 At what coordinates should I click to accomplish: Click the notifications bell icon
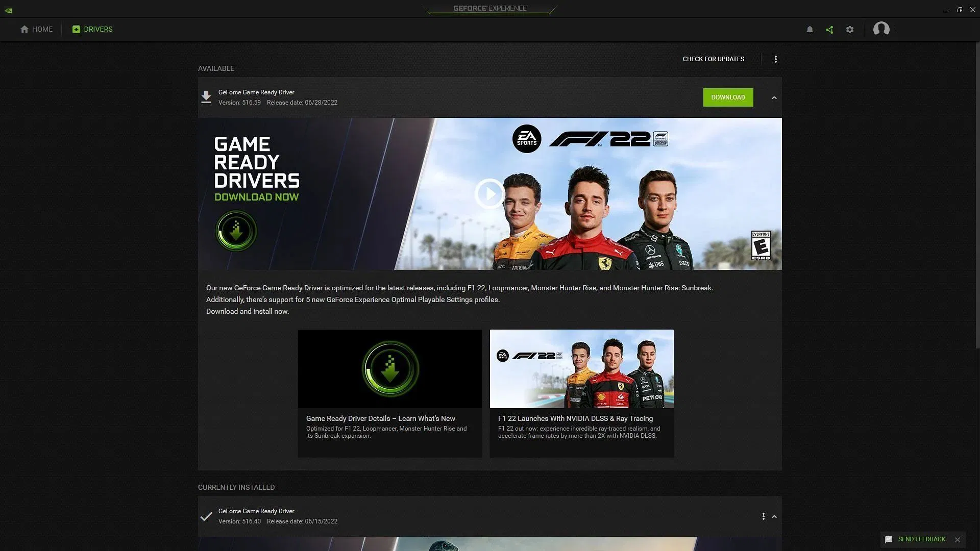click(810, 30)
